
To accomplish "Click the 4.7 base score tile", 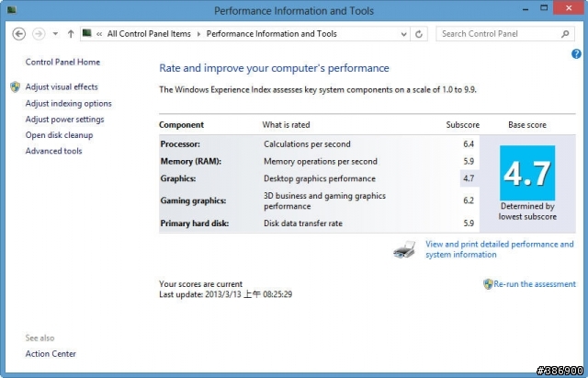I will coord(527,173).
